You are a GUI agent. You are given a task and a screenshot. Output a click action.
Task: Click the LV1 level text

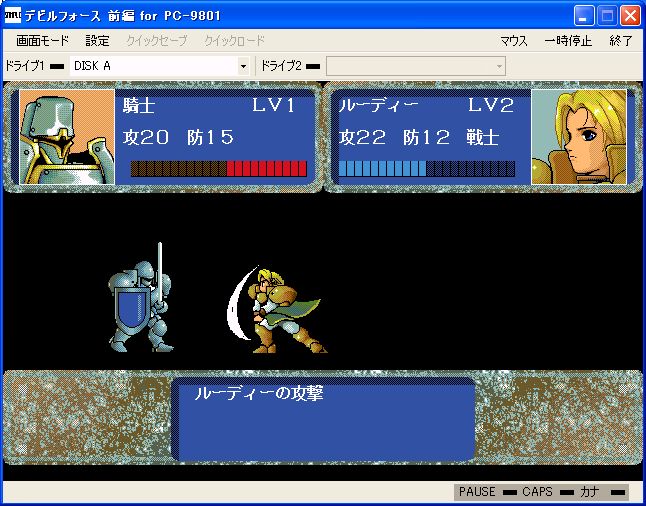pos(274,106)
